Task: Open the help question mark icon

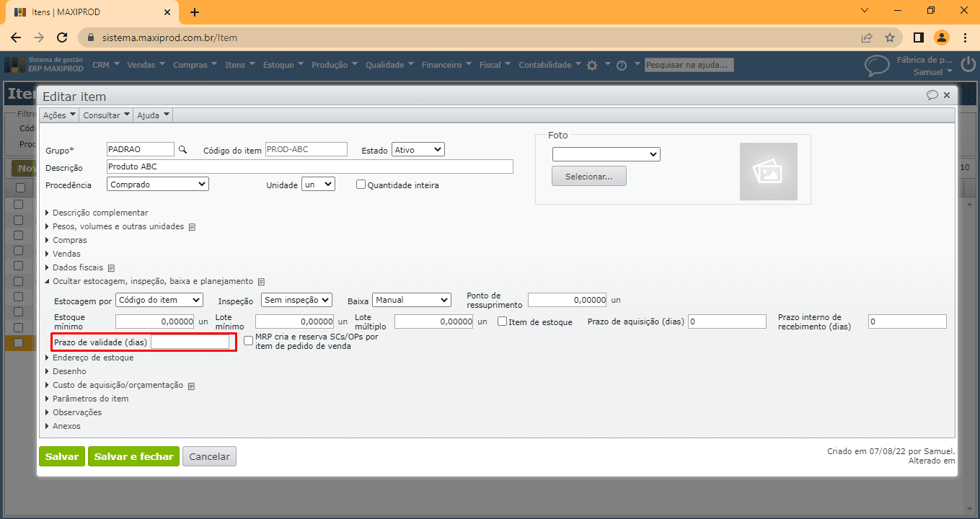Action: coord(622,65)
